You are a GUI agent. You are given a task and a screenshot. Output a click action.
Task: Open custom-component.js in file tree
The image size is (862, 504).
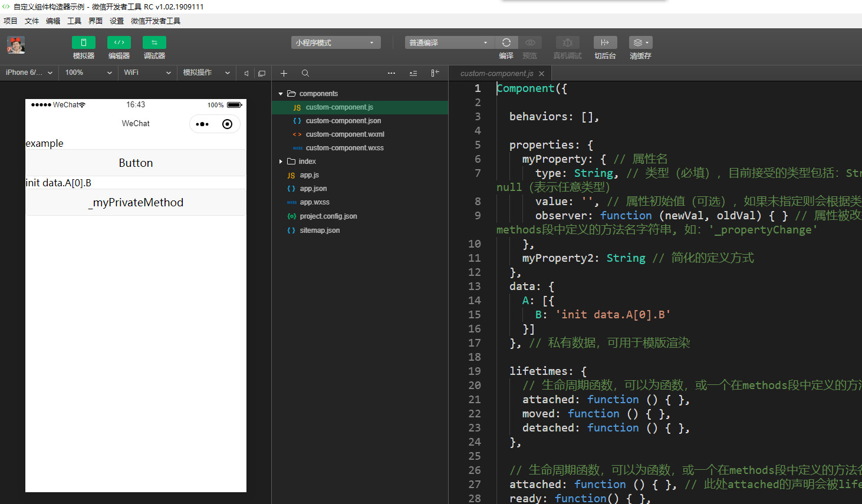pos(360,107)
